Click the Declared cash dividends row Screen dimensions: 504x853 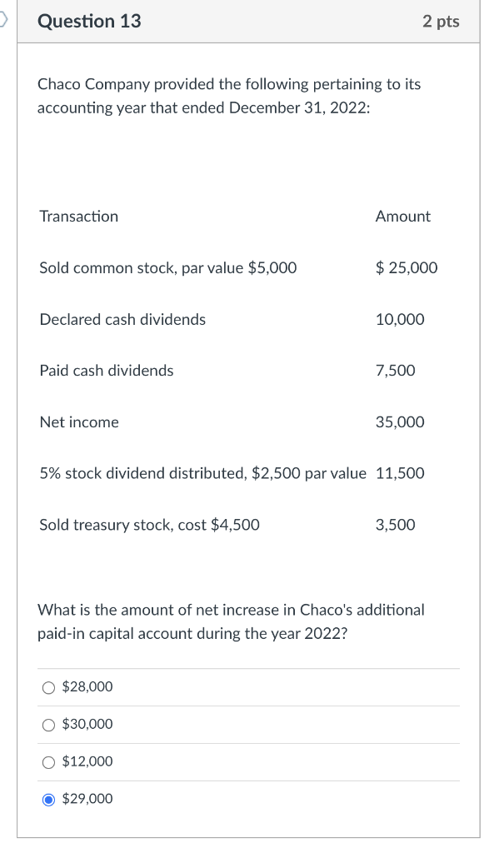click(122, 320)
